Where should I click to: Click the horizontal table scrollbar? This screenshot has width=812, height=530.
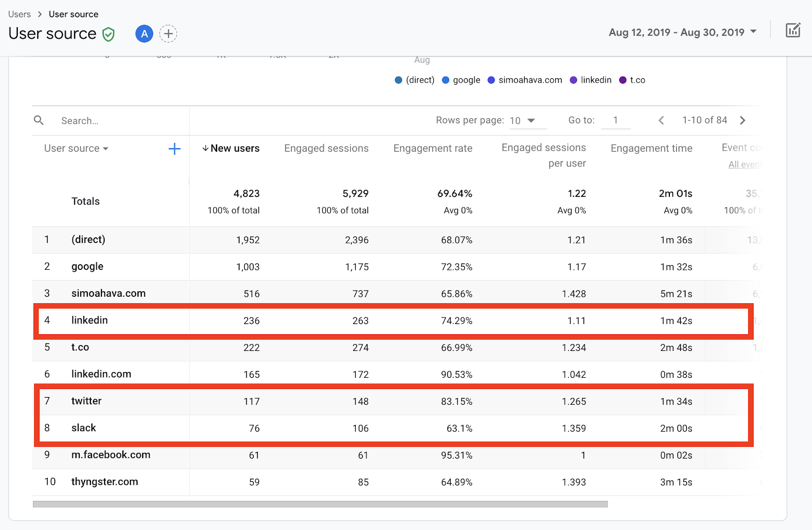(320, 504)
